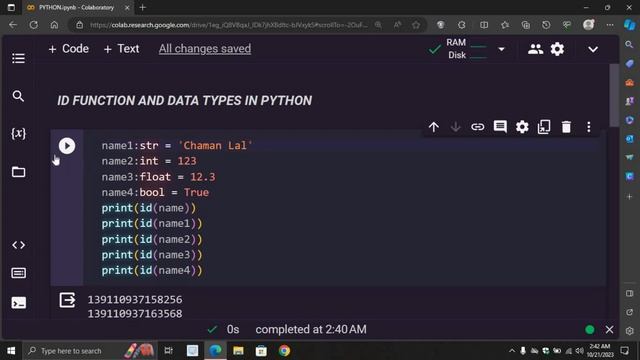Open Windows Start menu
The height and width of the screenshot is (360, 640).
click(11, 351)
